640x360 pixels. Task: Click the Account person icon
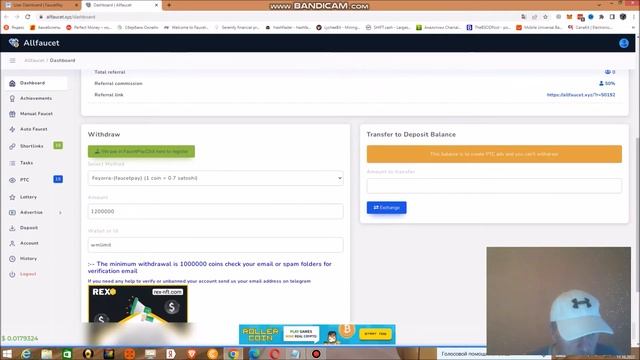coord(12,243)
